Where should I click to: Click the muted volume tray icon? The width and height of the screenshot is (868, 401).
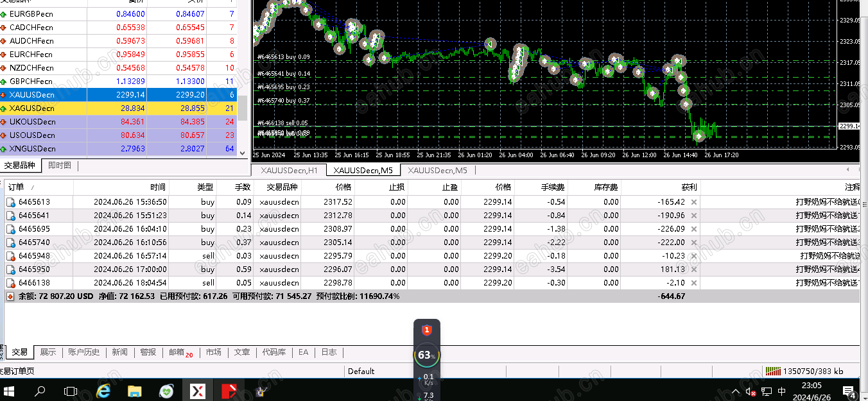pyautogui.click(x=750, y=391)
